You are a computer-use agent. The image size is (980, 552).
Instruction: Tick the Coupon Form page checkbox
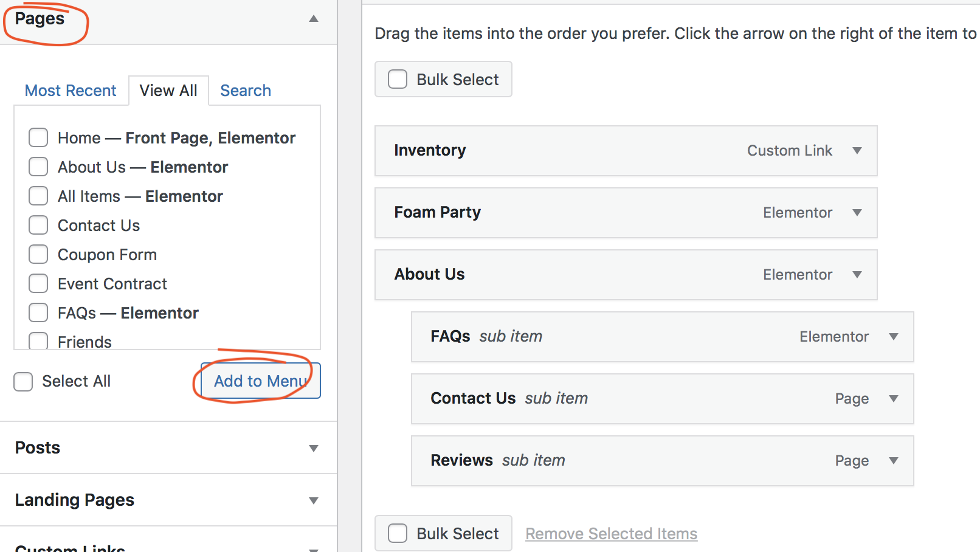coord(38,255)
